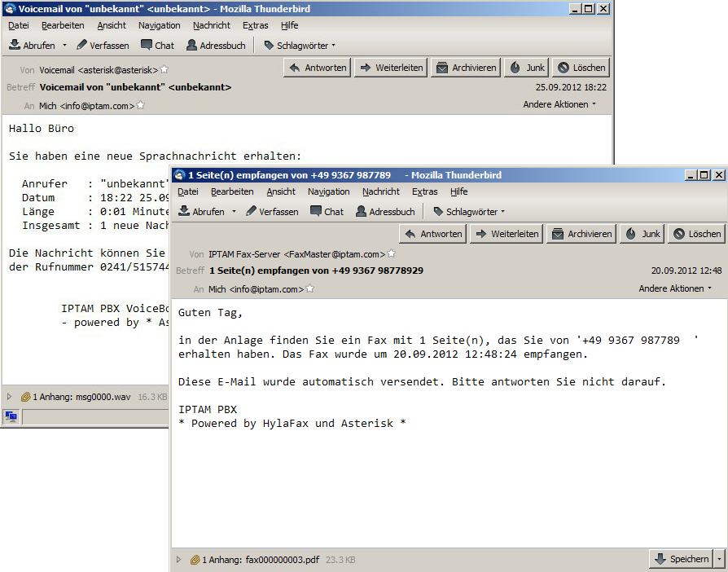The height and width of the screenshot is (572, 728).
Task: Star the sender FaxMaster@iptam.com contact
Action: [x=392, y=254]
